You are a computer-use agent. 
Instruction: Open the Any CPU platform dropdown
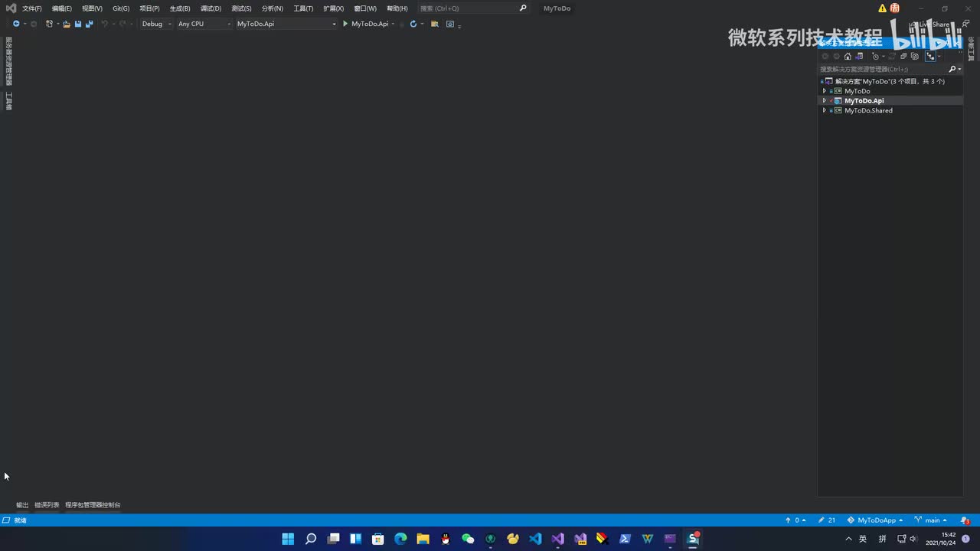(204, 24)
